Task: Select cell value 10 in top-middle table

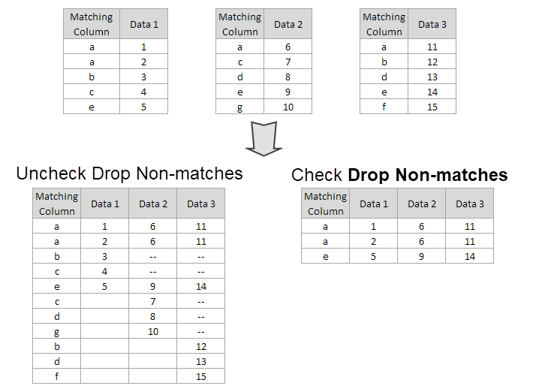Action: click(x=288, y=107)
